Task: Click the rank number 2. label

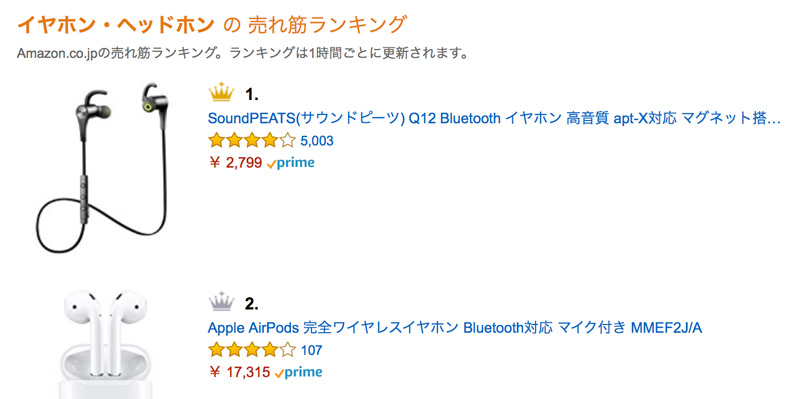Action: coord(252,304)
